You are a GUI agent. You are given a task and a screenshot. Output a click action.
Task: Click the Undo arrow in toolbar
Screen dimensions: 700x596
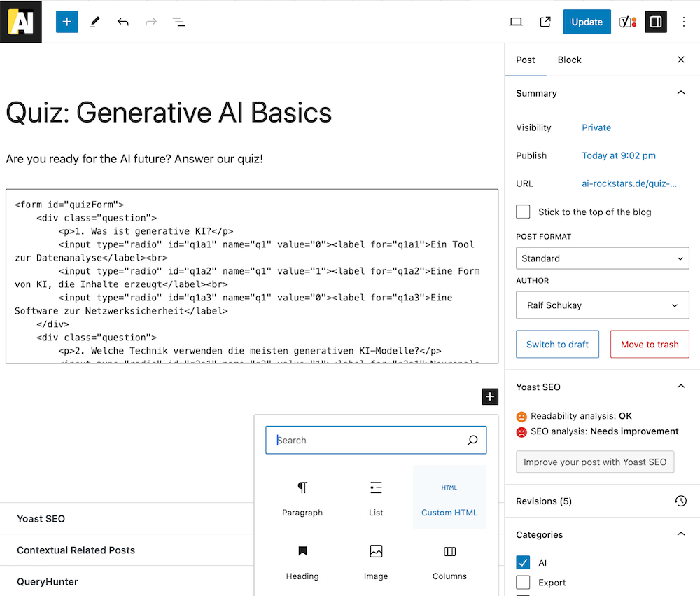pyautogui.click(x=123, y=22)
